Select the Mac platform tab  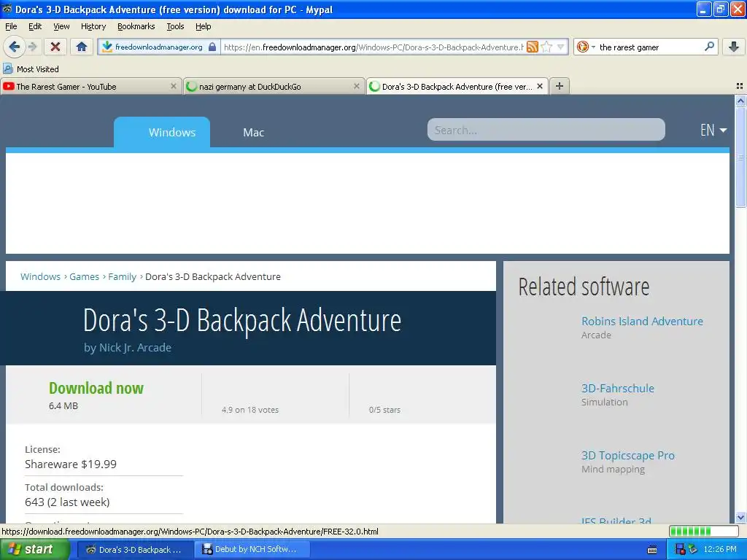[253, 133]
